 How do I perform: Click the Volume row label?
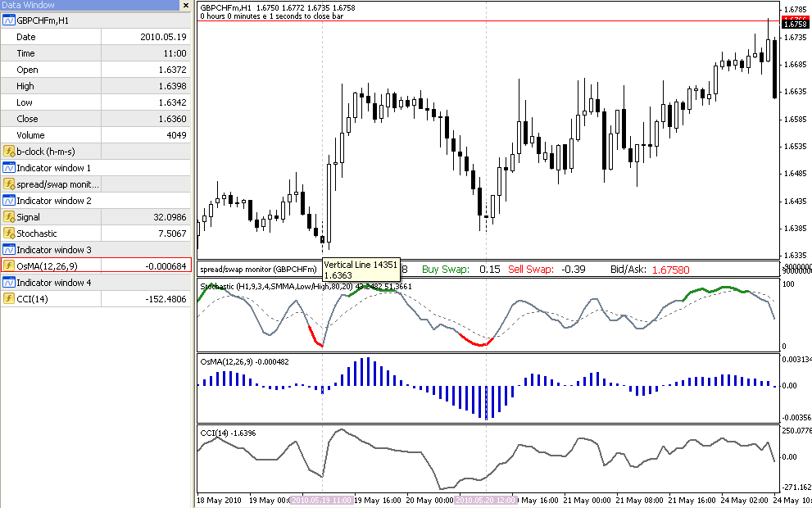(x=30, y=135)
